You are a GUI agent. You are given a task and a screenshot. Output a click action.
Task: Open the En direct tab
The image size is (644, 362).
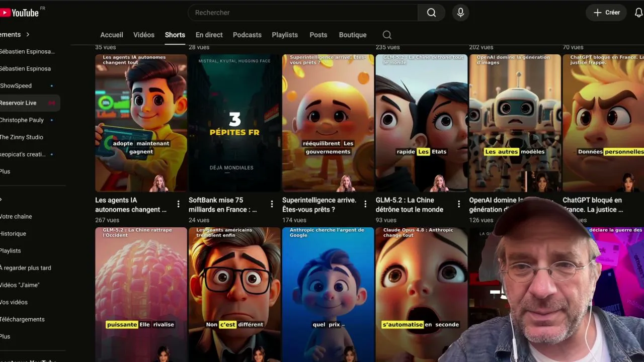[x=209, y=35]
